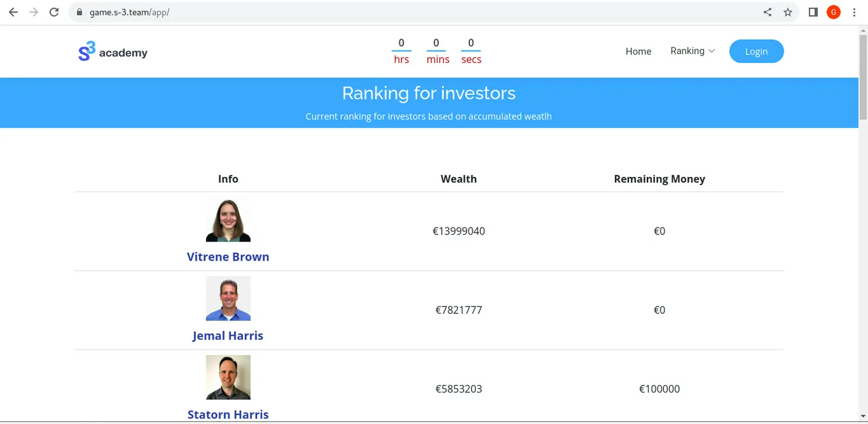Click the secs countdown counter

pyautogui.click(x=471, y=51)
